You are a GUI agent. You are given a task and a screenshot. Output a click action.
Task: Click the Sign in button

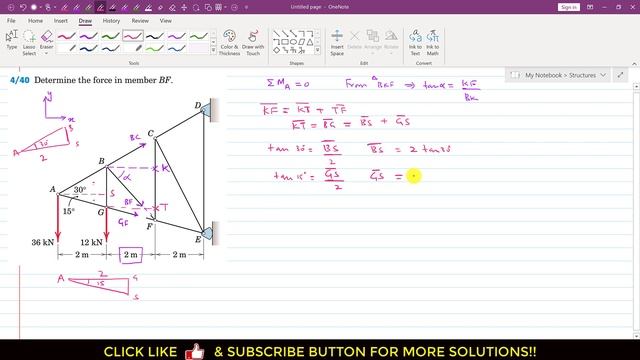coord(569,7)
